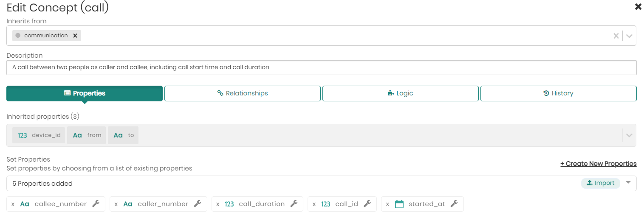Clear all Inherits from selections
Screen dimensions: 644x215
(616, 36)
